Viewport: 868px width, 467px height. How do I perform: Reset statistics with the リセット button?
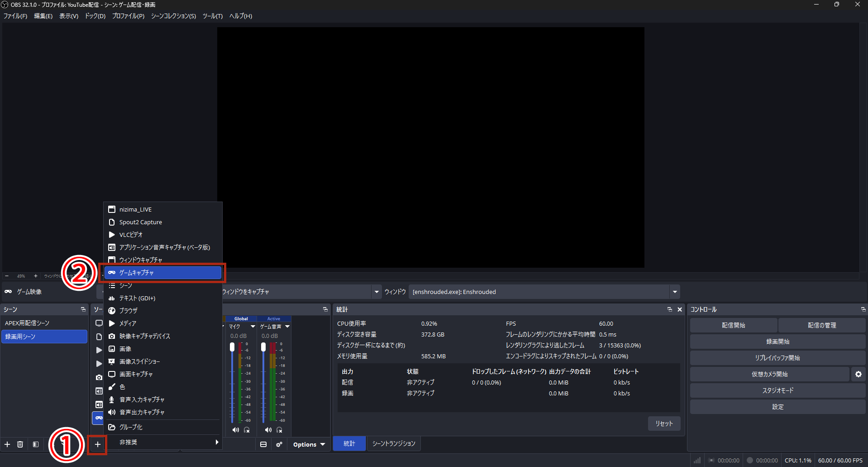coord(664,424)
